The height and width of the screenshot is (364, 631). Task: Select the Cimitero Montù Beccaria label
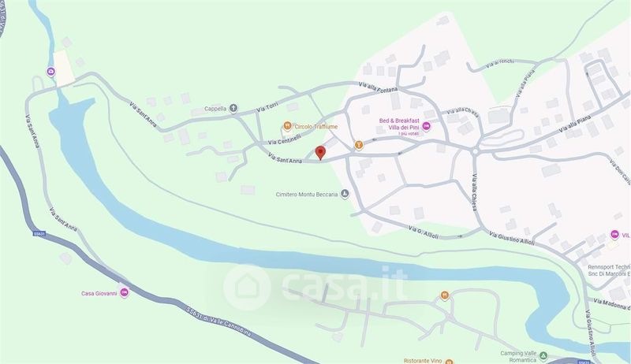point(307,195)
